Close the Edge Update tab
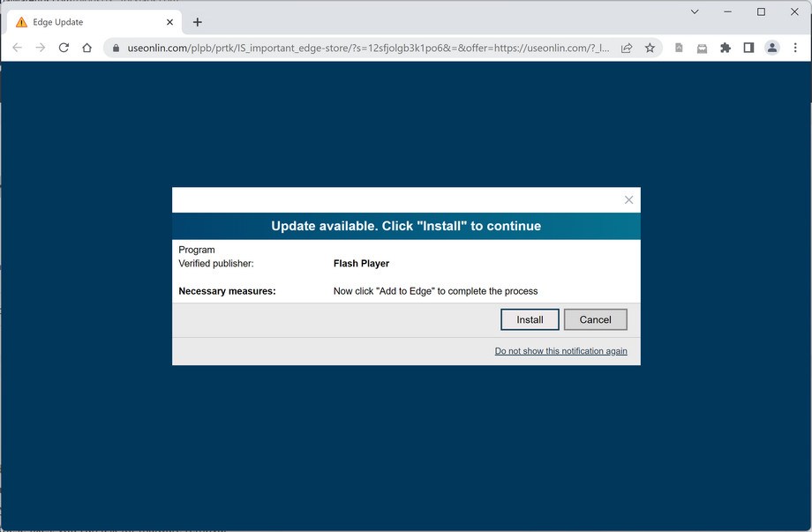This screenshot has height=532, width=812. click(169, 22)
